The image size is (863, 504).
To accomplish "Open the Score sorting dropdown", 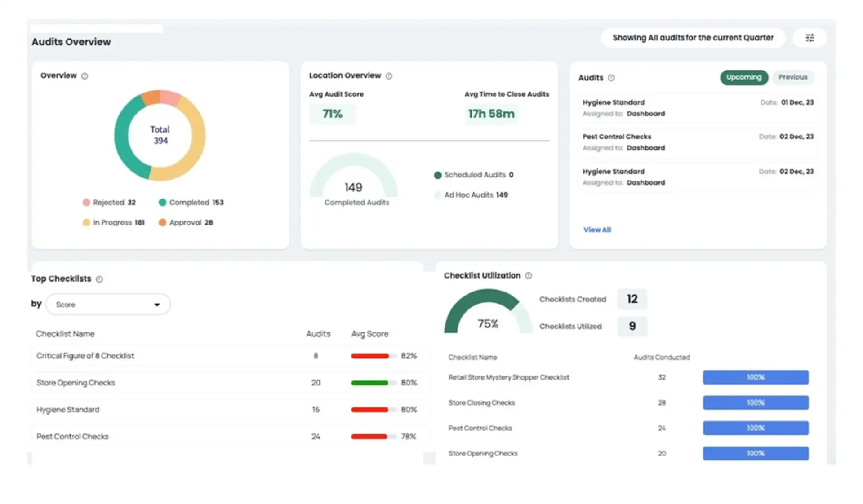I will [108, 304].
